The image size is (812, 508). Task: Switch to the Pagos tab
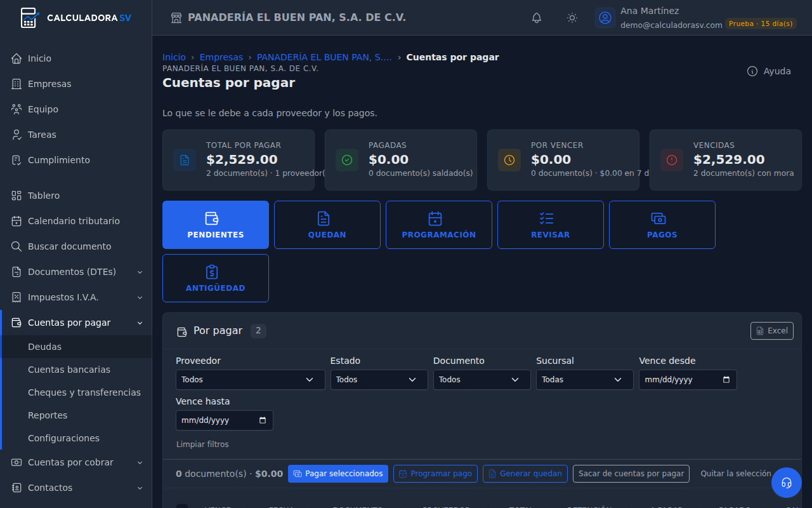coord(662,225)
